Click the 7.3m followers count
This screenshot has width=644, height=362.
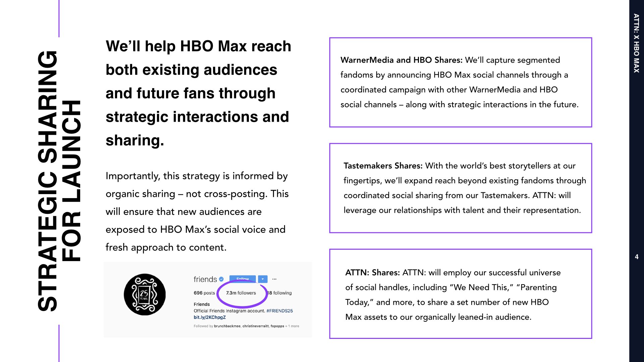(241, 293)
